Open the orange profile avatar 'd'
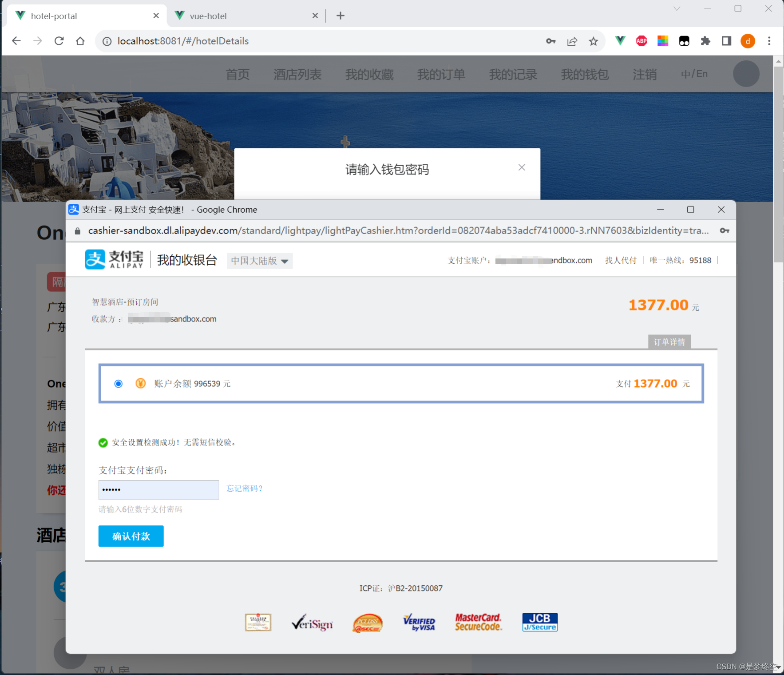784x675 pixels. pos(748,41)
